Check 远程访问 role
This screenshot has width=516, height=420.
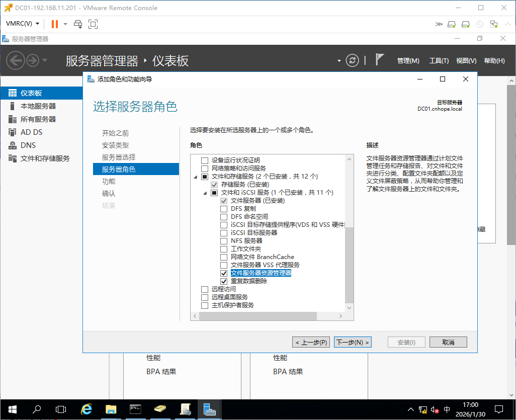pos(205,289)
